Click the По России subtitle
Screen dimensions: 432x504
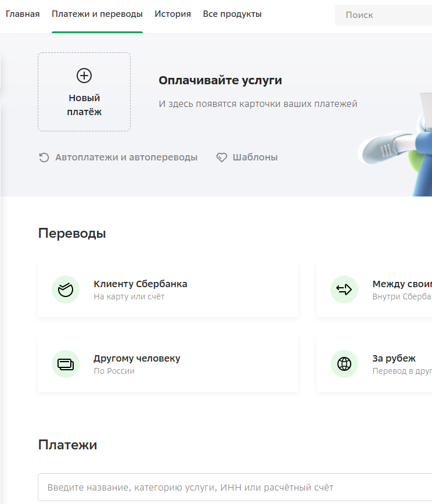point(114,371)
